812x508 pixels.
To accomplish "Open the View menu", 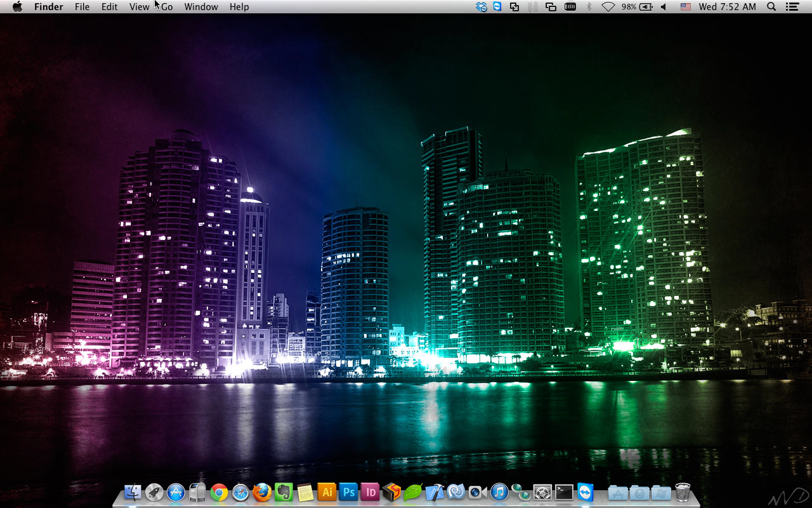I will coord(140,6).
